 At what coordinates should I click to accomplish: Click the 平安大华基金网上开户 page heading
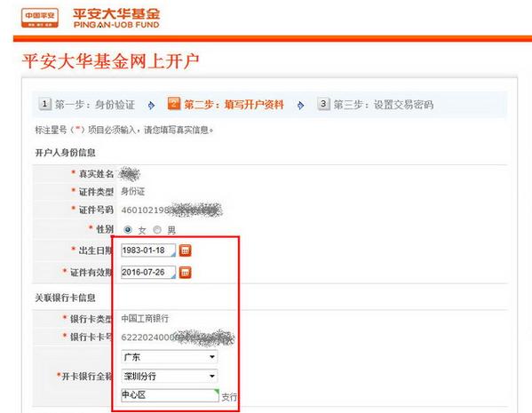coord(111,61)
